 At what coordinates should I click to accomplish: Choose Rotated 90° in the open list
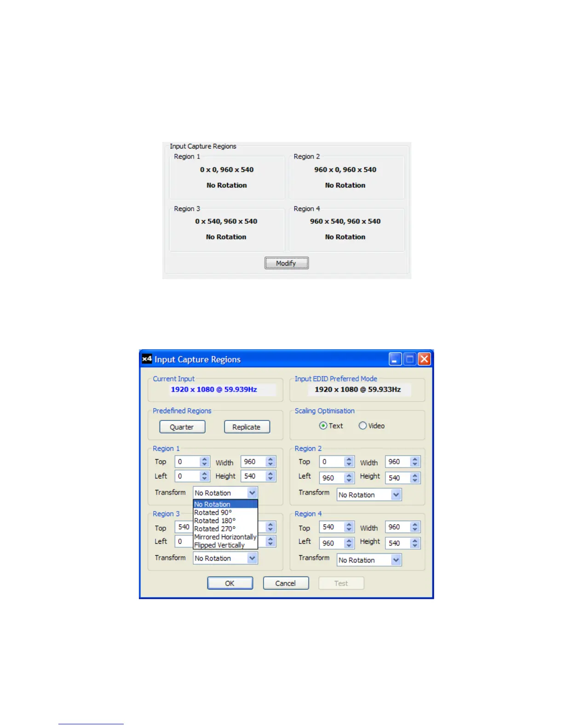tap(225, 512)
